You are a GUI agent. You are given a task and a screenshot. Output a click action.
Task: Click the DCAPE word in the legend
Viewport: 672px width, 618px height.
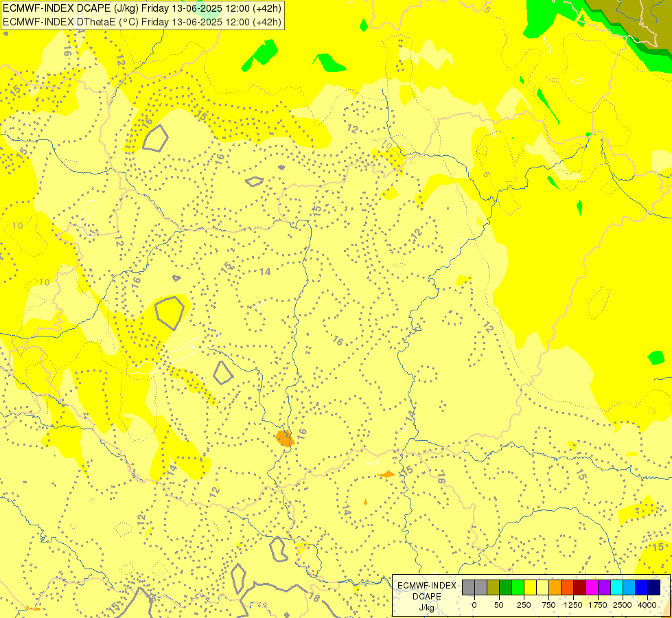(427, 597)
